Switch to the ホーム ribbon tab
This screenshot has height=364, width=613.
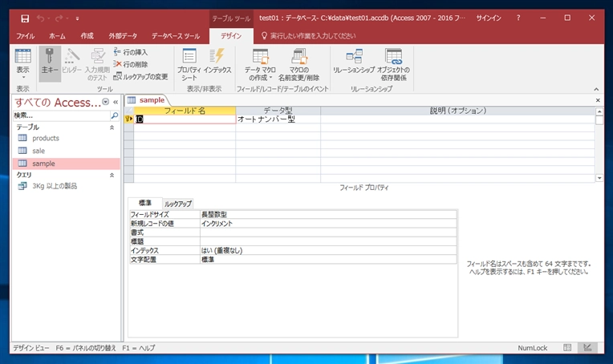(57, 36)
